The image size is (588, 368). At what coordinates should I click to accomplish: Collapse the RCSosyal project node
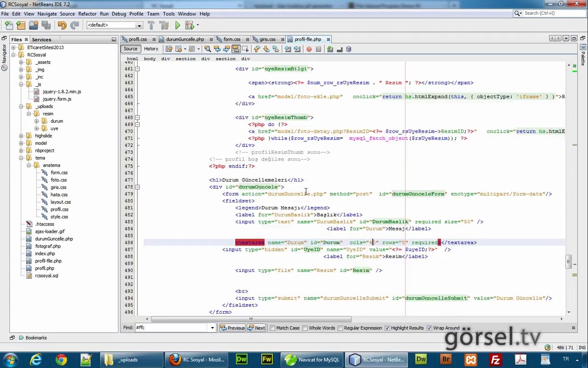[13, 55]
